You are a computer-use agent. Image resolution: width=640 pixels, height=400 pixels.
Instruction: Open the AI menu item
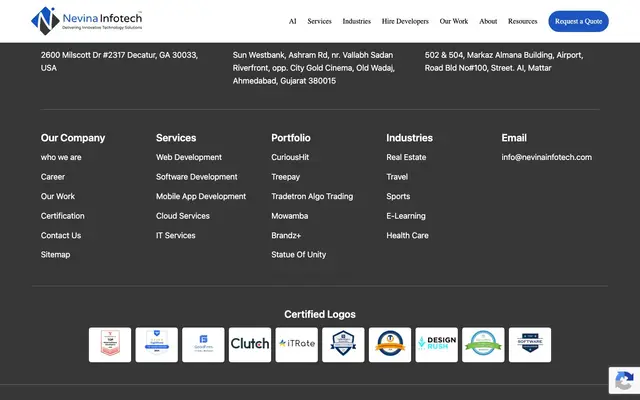(293, 21)
